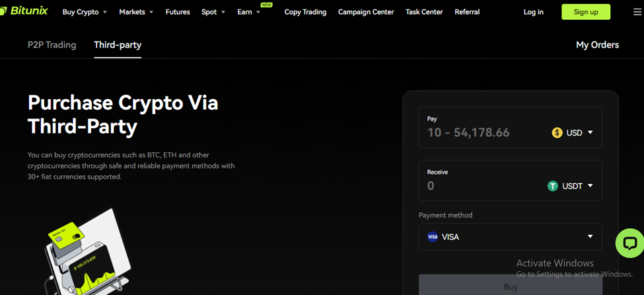
Task: Click the VISA card logo icon
Action: pyautogui.click(x=433, y=237)
